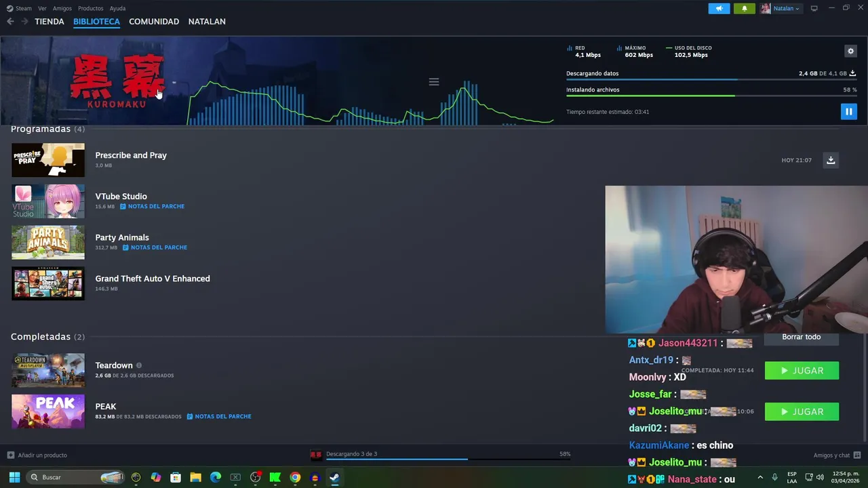Open VTube Studio patch notes link
868x488 pixels.
click(x=152, y=206)
